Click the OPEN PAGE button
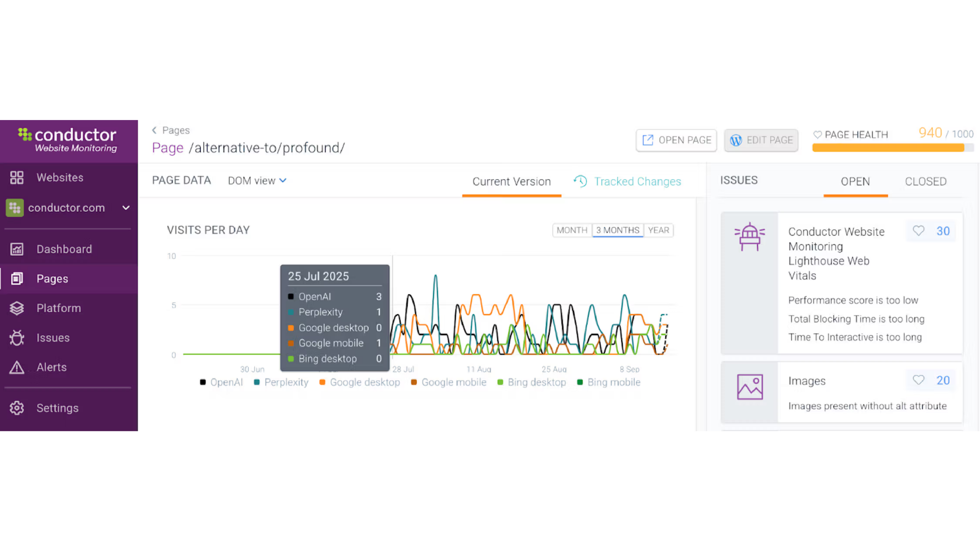This screenshot has width=980, height=551. [676, 140]
